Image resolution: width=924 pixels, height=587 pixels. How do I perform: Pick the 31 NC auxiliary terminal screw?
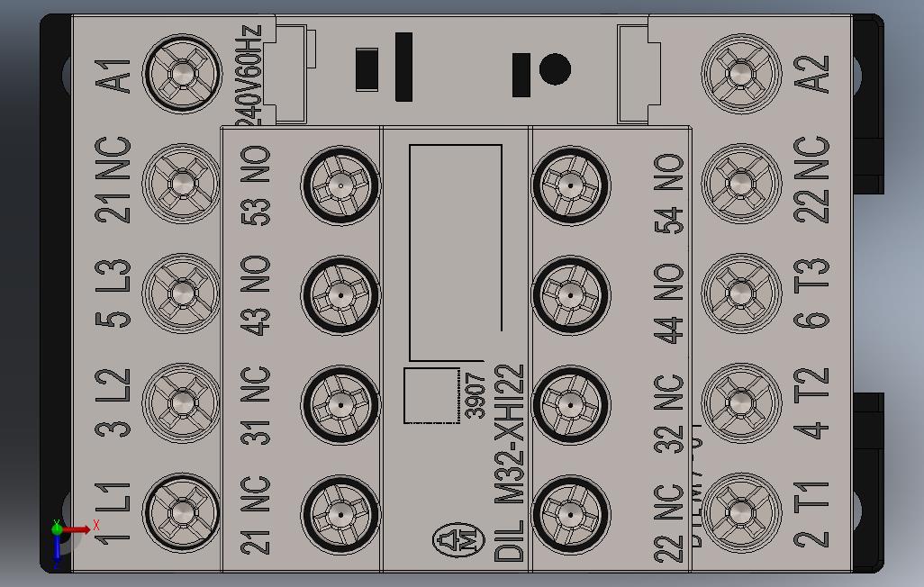tap(340, 405)
